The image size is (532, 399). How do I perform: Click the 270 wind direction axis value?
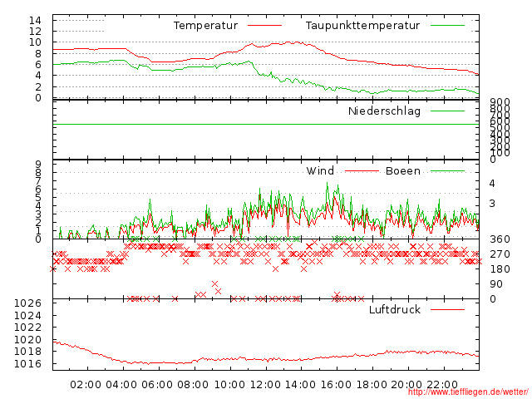pos(500,254)
